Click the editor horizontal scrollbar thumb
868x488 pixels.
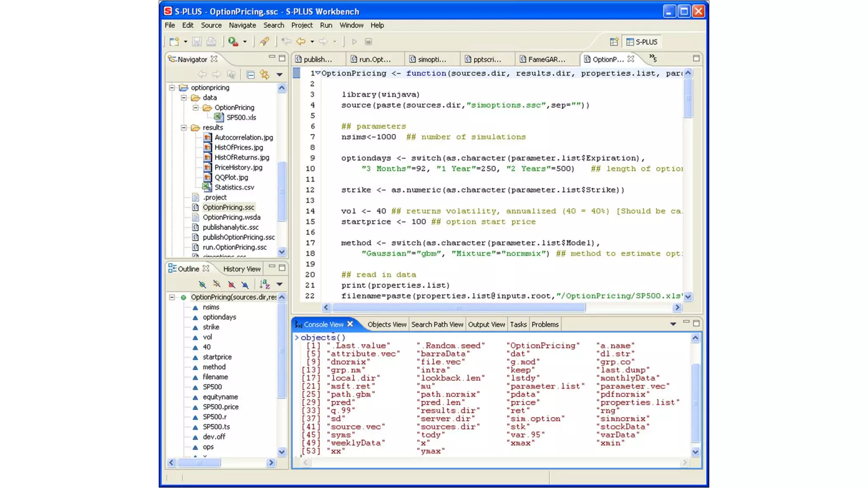click(459, 308)
